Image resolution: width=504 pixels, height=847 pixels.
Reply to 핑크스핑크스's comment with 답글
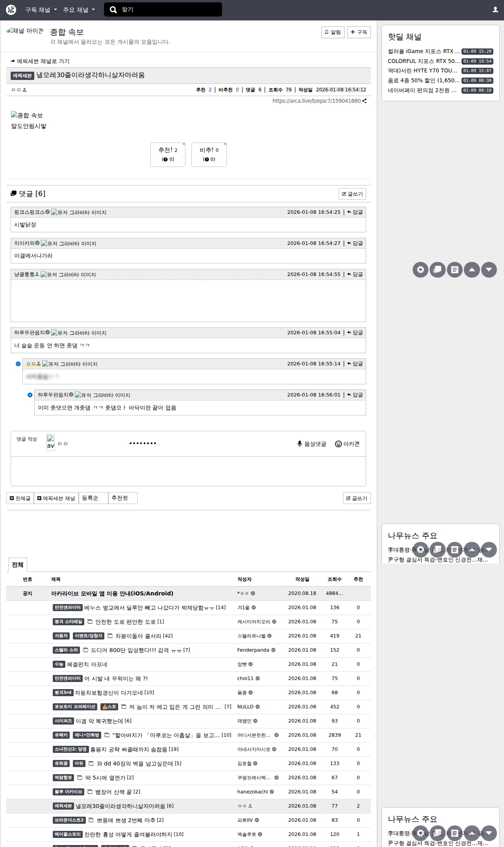click(355, 212)
